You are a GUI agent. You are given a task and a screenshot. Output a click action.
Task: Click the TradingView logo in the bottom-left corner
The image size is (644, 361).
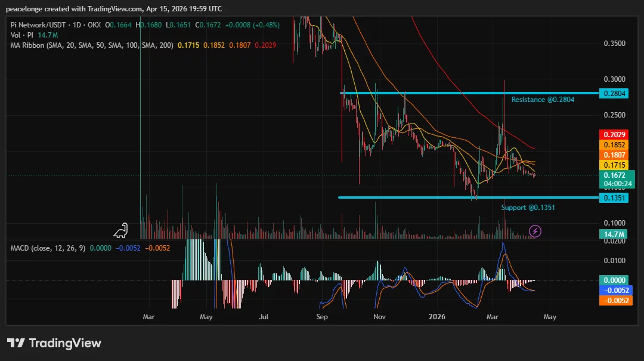[54, 343]
